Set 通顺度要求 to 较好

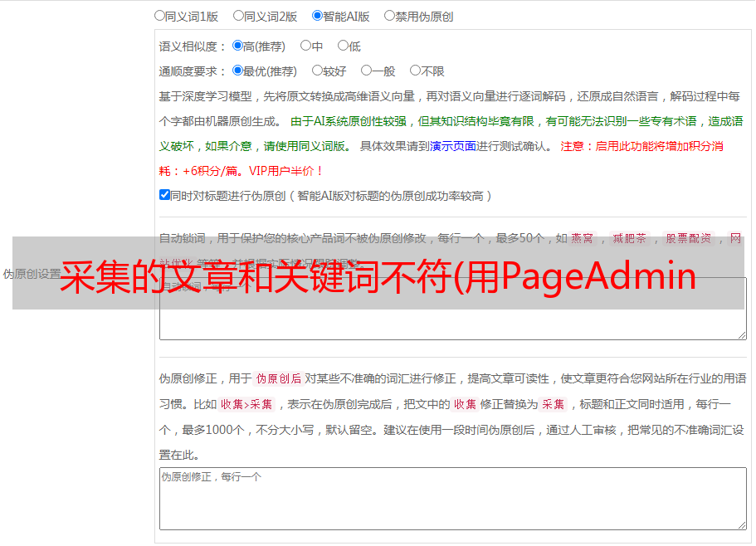(x=317, y=71)
